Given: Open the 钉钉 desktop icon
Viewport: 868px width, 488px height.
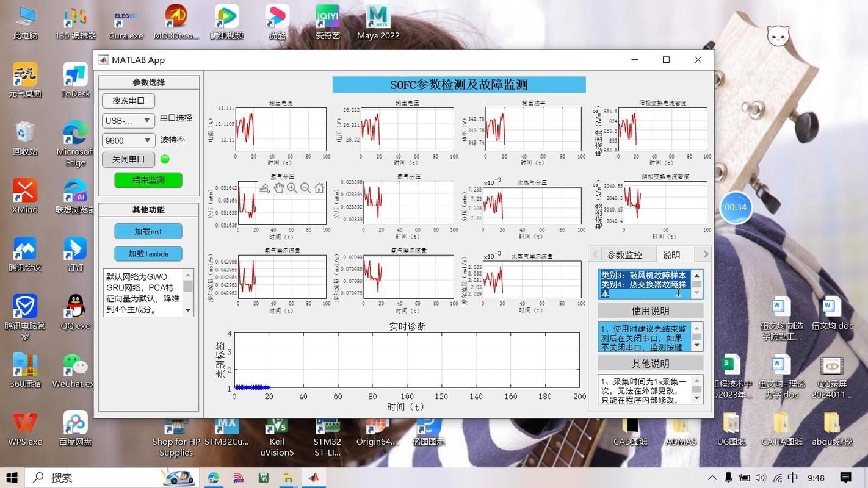Looking at the screenshot, I should tap(76, 255).
